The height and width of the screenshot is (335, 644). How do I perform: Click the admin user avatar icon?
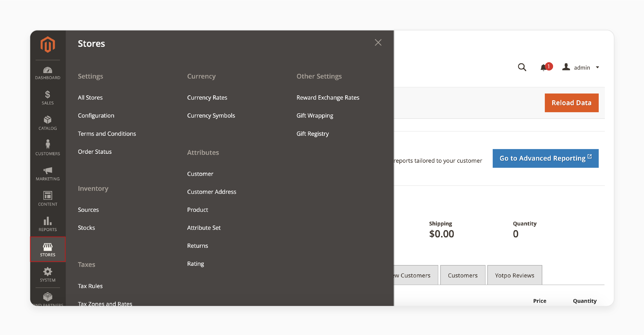click(x=566, y=67)
